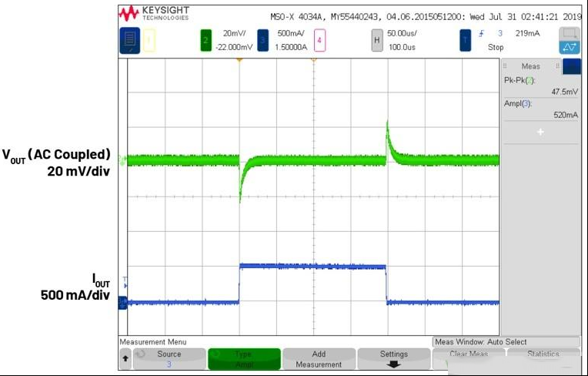
Task: Select the Meas sidebar tab
Action: point(530,66)
